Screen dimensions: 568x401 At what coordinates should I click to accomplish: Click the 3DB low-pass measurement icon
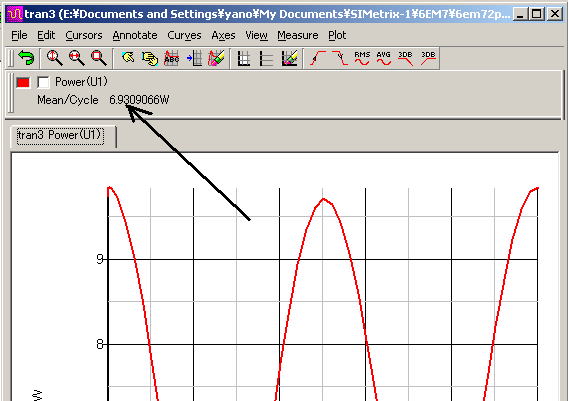[406, 58]
